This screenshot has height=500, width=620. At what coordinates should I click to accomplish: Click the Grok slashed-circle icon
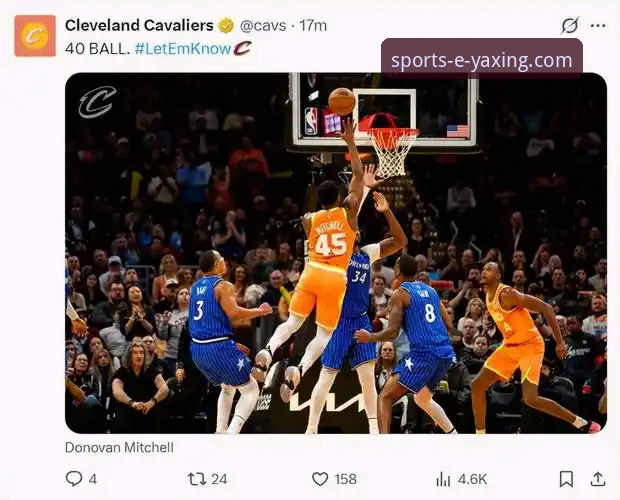click(570, 25)
